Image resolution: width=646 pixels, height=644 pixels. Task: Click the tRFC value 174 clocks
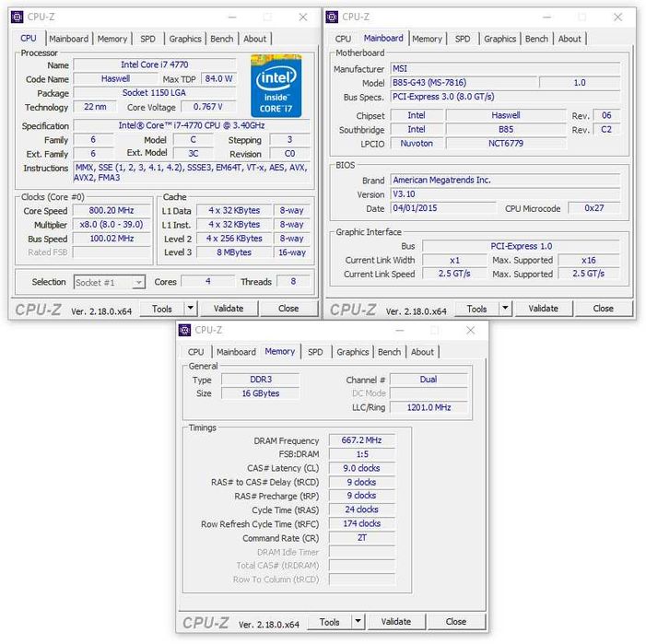[x=362, y=523]
